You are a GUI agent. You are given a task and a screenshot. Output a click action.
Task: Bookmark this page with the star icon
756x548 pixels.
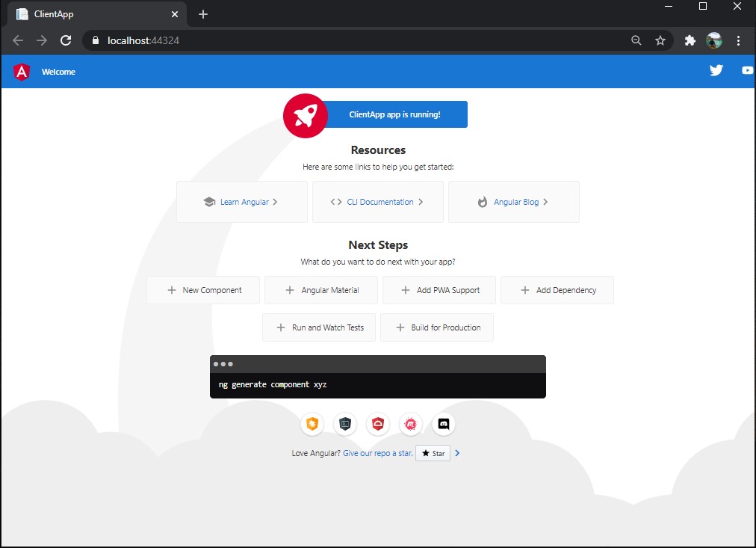click(660, 40)
